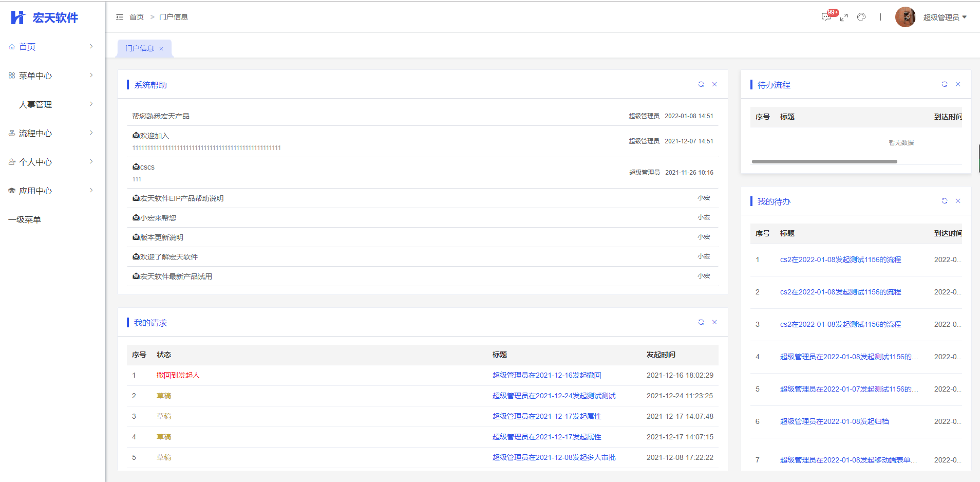Click the 待办流程 horizontal scrollbar
The image size is (980, 482).
(824, 161)
